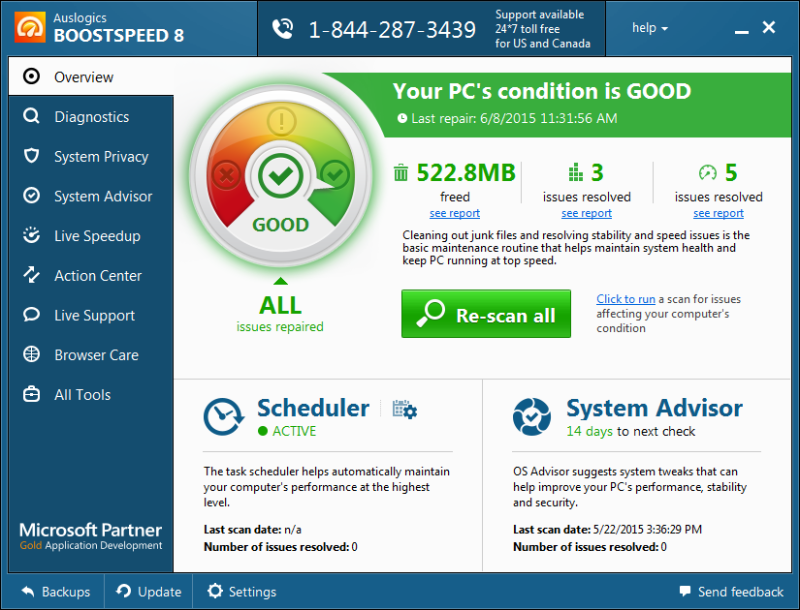This screenshot has width=800, height=610.
Task: Click the Live Support chat icon
Action: [x=30, y=315]
